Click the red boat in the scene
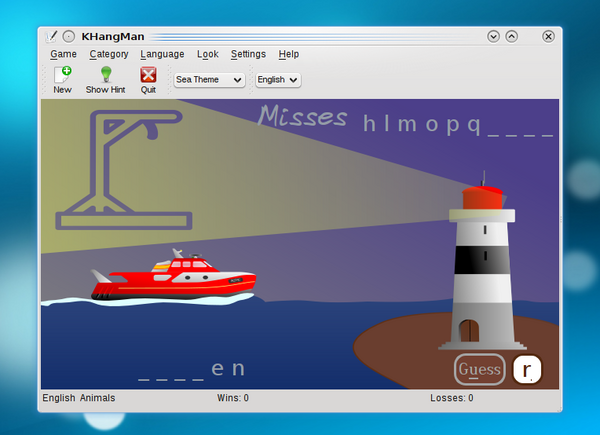This screenshot has width=600, height=435. pyautogui.click(x=174, y=278)
